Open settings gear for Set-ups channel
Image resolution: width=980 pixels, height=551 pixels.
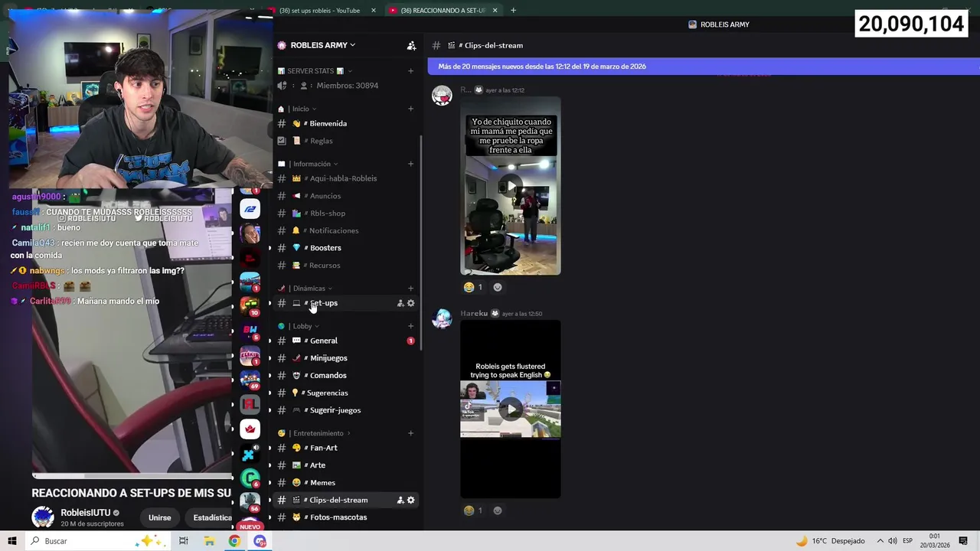pos(411,304)
